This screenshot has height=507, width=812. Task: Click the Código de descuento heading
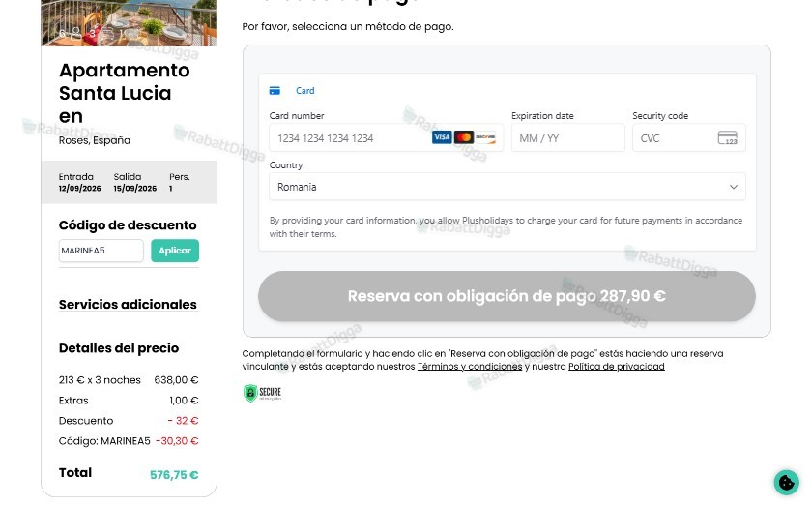click(128, 225)
